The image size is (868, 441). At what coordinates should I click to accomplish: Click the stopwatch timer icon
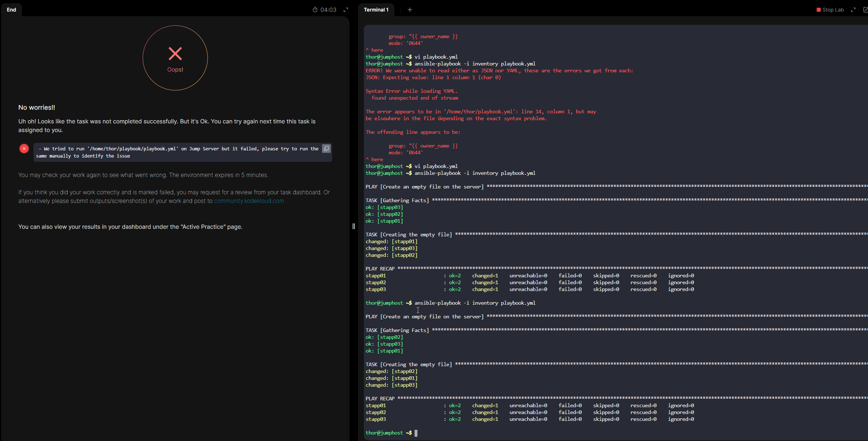pyautogui.click(x=315, y=10)
